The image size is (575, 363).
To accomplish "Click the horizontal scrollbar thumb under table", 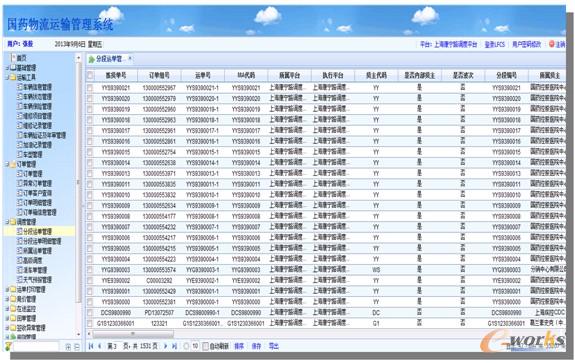I will pos(133,334).
